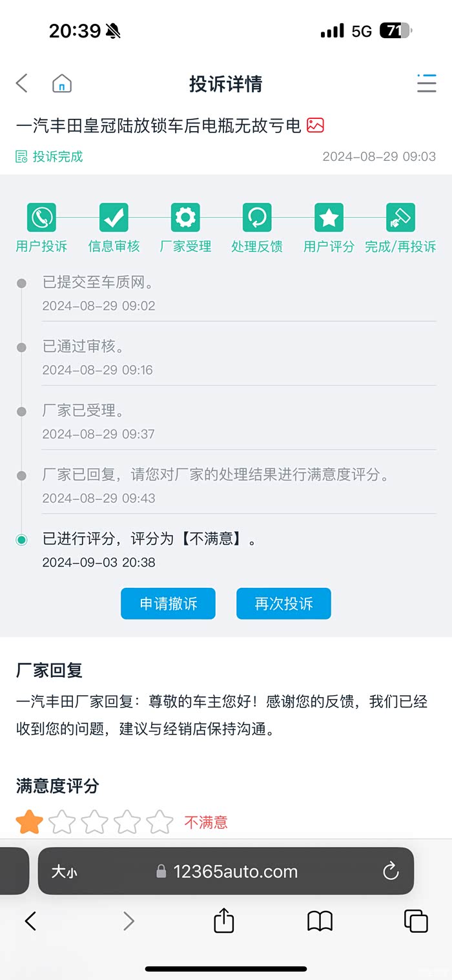The height and width of the screenshot is (980, 452).
Task: Tap the 厂家受理 gear step icon
Action: click(185, 218)
